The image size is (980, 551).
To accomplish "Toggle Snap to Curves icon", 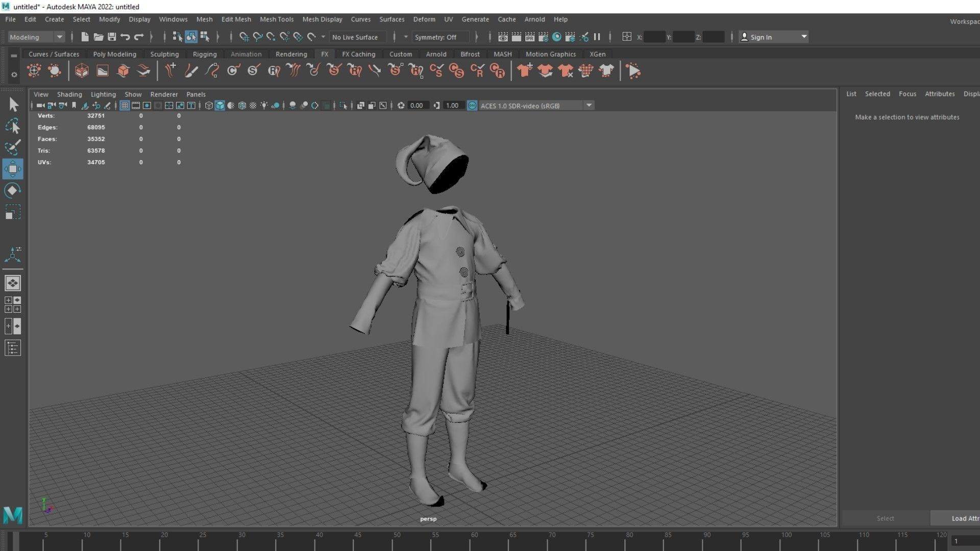I will (258, 37).
